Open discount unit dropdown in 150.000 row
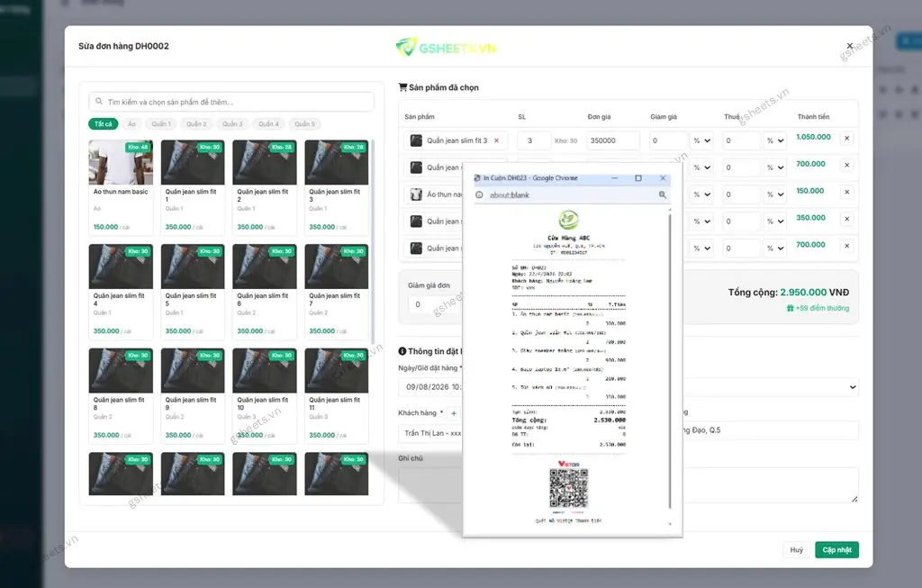 [x=701, y=194]
